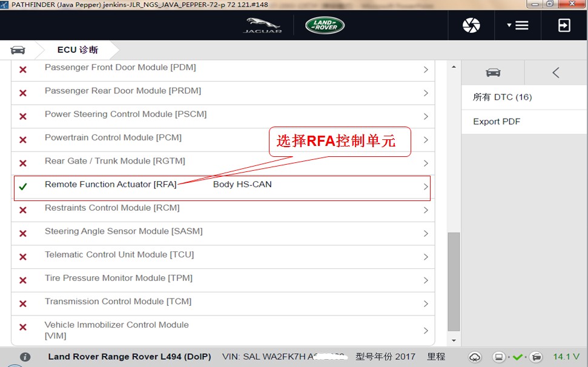Open Restraints Control Module [RCM]
Screen dimensions: 588x367
(x=223, y=210)
